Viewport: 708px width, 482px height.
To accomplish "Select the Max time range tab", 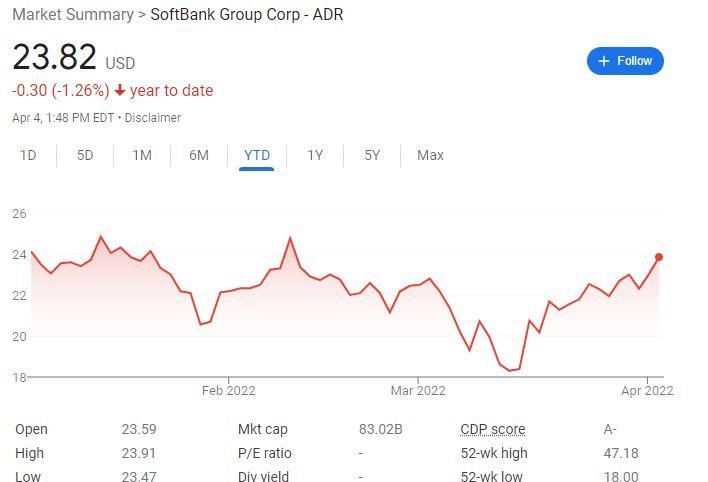I will 430,155.
